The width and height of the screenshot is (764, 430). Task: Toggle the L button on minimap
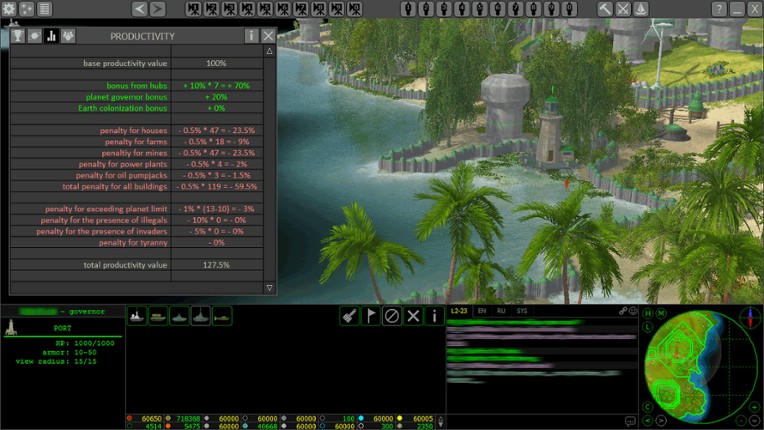coord(648,326)
